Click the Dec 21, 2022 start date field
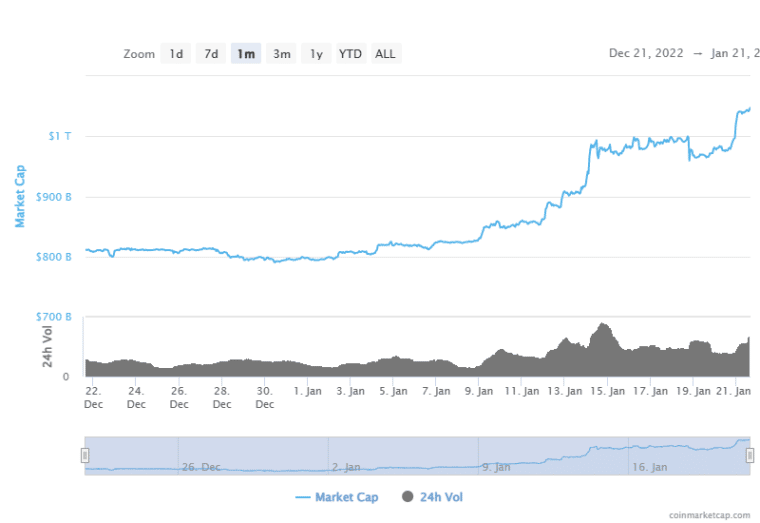760x523 pixels. tap(646, 54)
